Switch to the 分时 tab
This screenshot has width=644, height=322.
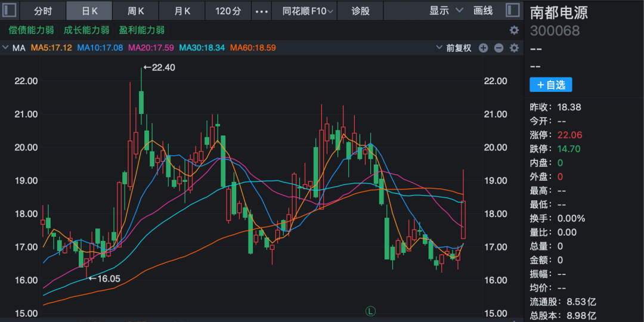pos(43,11)
